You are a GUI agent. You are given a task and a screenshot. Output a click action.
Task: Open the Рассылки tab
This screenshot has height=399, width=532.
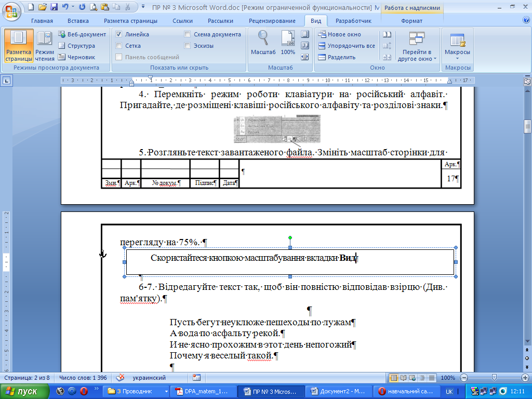click(220, 21)
